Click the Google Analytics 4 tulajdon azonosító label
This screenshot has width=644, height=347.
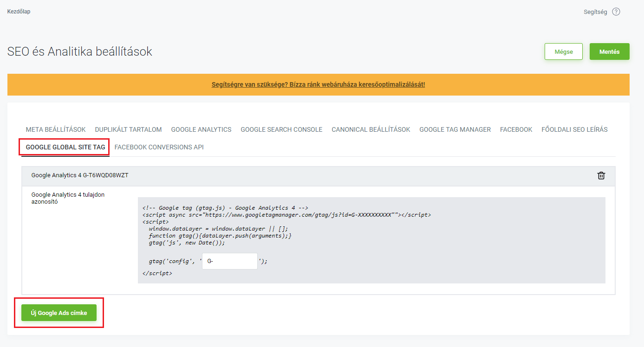pos(68,198)
